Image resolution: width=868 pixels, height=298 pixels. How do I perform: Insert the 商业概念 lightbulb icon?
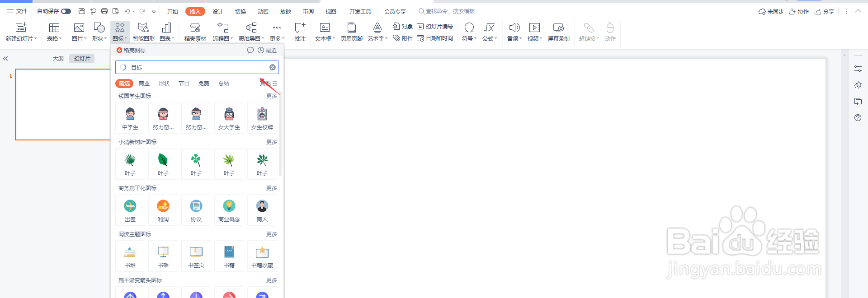pyautogui.click(x=229, y=210)
